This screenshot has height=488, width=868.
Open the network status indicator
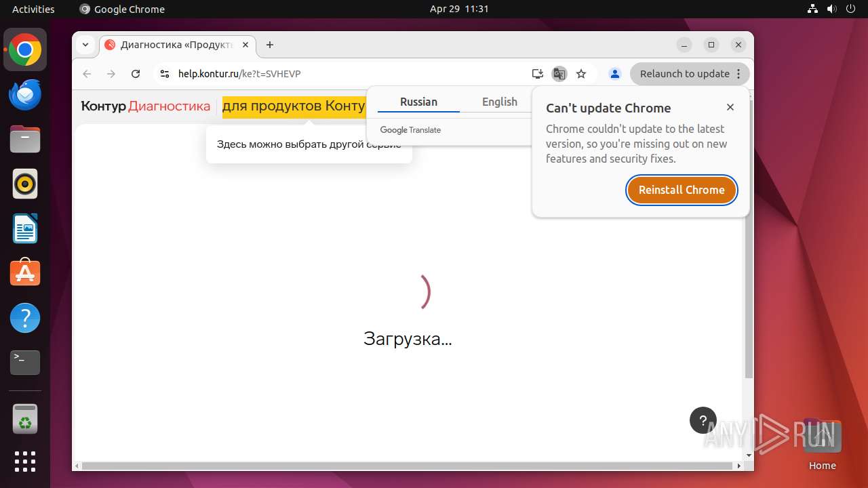pos(813,9)
